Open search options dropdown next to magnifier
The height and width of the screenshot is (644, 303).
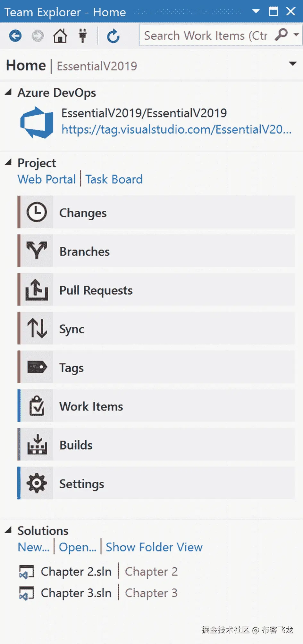point(297,35)
